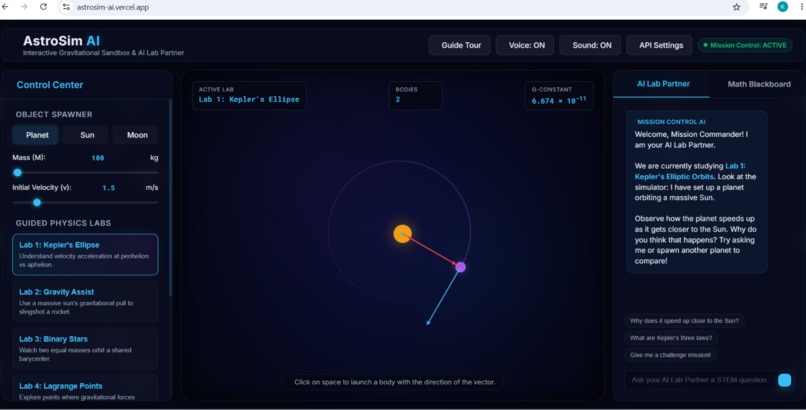Open Lab 2: Gravity Assist card

(85, 302)
